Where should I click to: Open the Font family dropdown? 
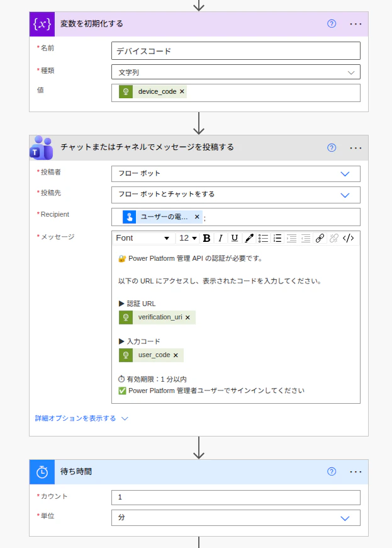pyautogui.click(x=143, y=238)
